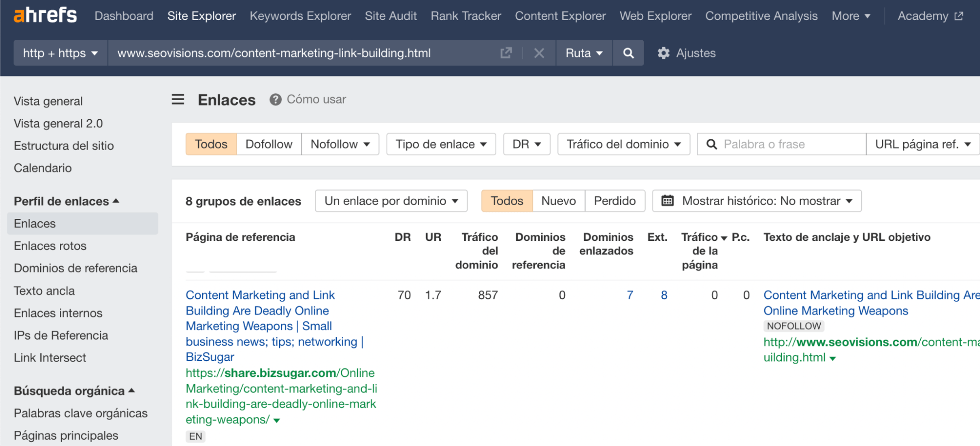Click the calendar icon in Mostrar histórico
This screenshot has width=980, height=446.
coord(668,201)
